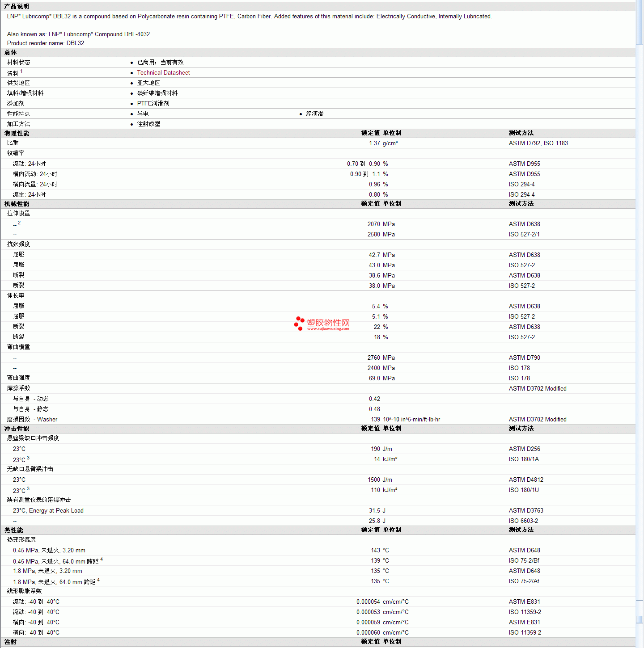Click the test method 'ISO 180/1A'
644x648 pixels.
[x=524, y=459]
